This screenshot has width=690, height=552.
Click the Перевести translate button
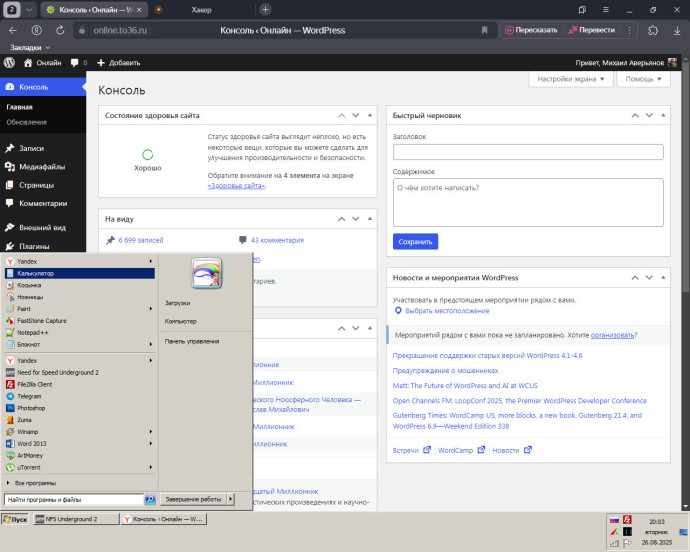[592, 30]
